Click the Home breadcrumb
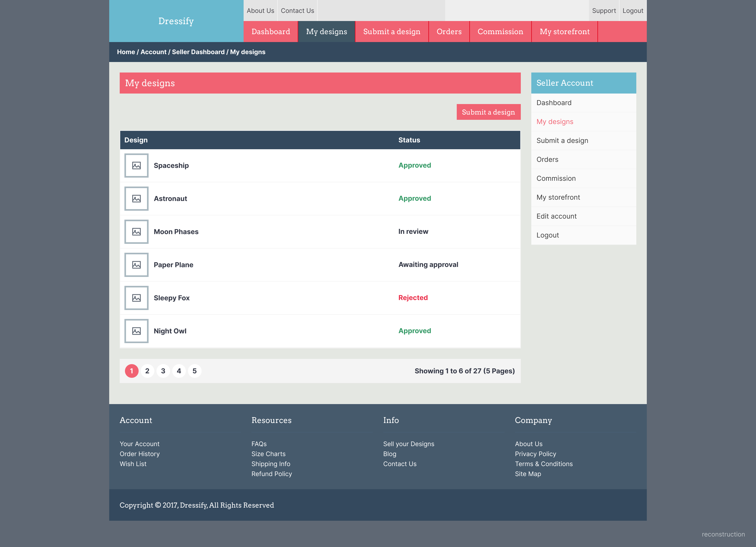The height and width of the screenshot is (547, 756). tap(126, 52)
